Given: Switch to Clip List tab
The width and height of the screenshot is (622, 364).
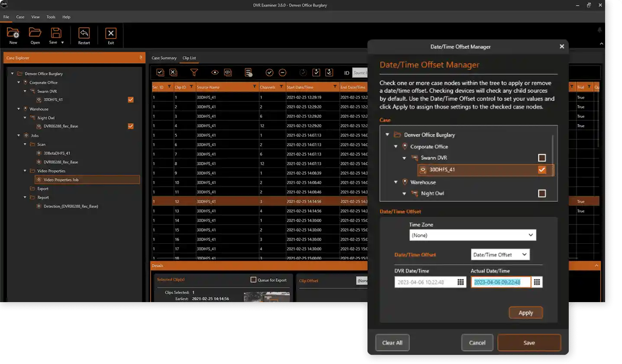Looking at the screenshot, I should (x=189, y=58).
